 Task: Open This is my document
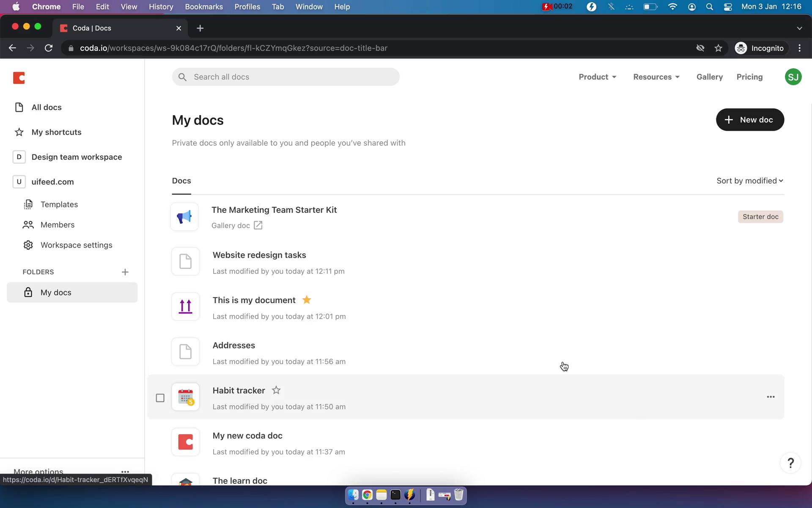pos(254,300)
